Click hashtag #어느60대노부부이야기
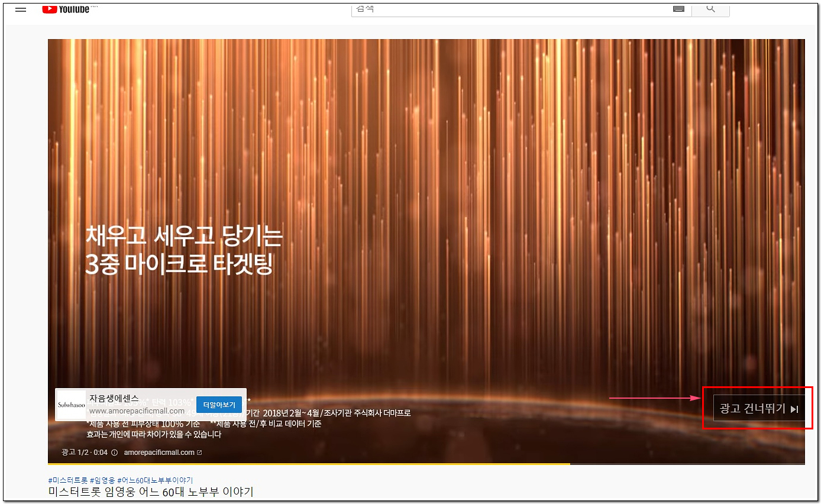 pyautogui.click(x=155, y=480)
